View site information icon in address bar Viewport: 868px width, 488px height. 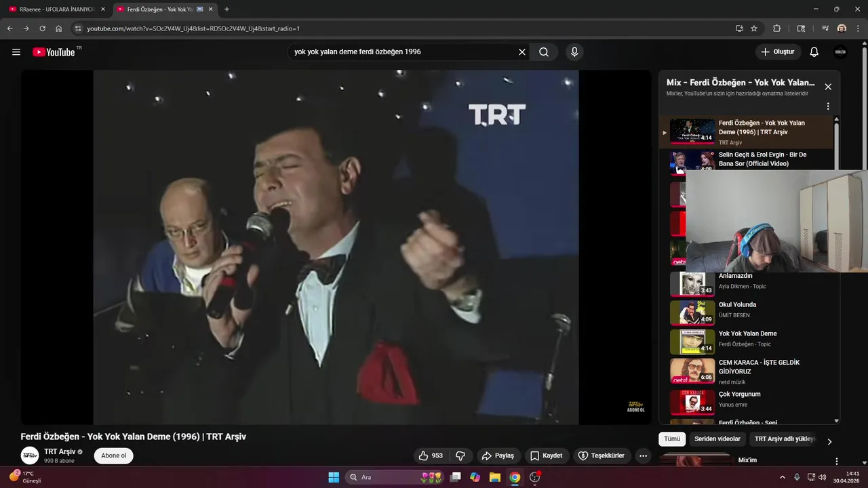point(78,28)
